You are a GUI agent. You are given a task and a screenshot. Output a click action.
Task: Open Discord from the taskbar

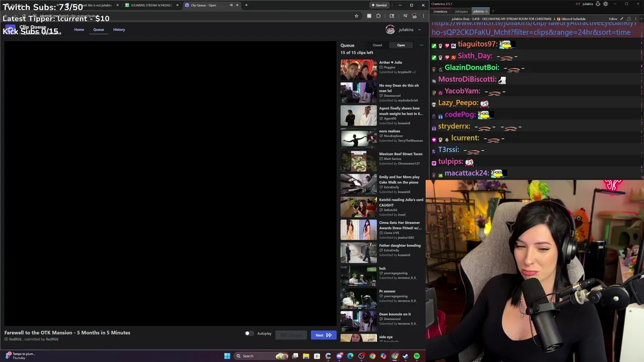(x=340, y=356)
